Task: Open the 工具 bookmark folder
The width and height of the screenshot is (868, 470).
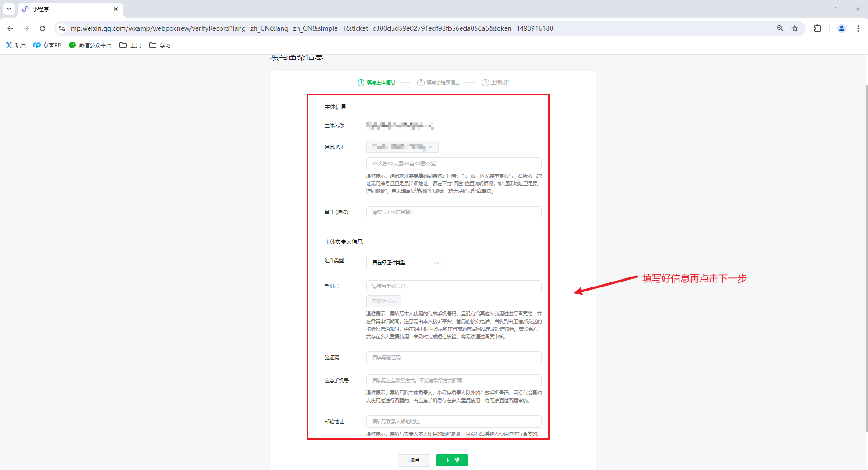Action: pos(130,45)
